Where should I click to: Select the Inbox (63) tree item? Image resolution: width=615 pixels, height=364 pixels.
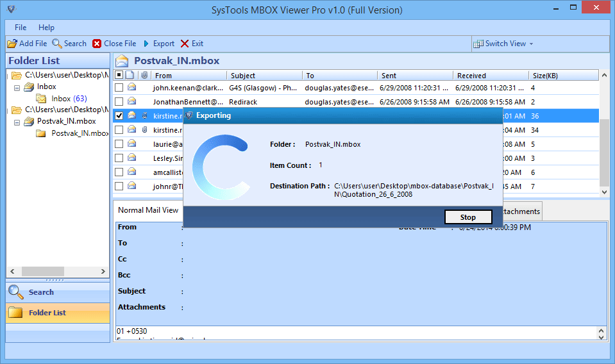69,98
